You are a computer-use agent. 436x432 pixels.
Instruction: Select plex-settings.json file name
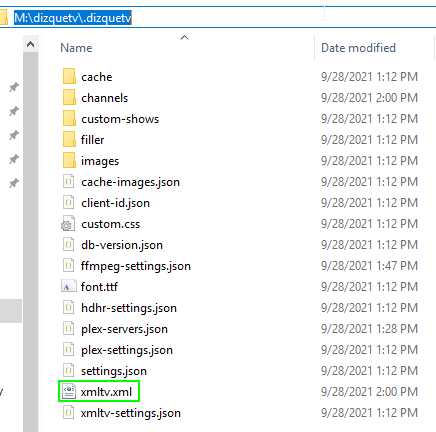click(127, 350)
